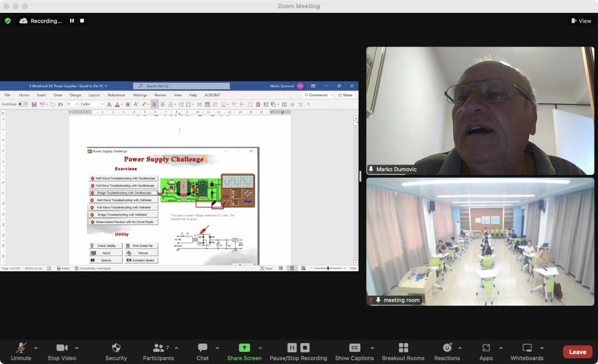Screen dimensions: 598x364
Task: Click the Pause/Stop Recording control
Action: 298,348
